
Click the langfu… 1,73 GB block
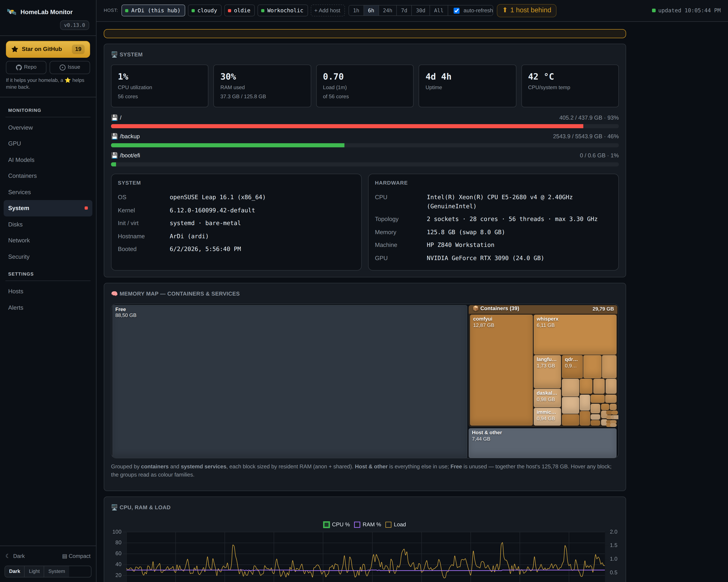click(x=547, y=371)
